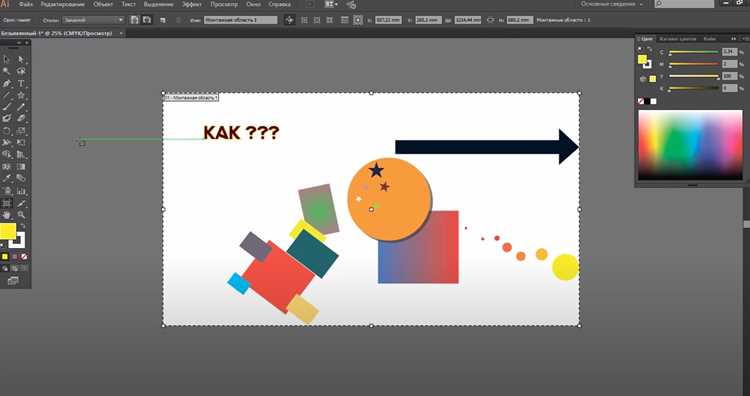
Task: Open the Файл menu
Action: (26, 4)
